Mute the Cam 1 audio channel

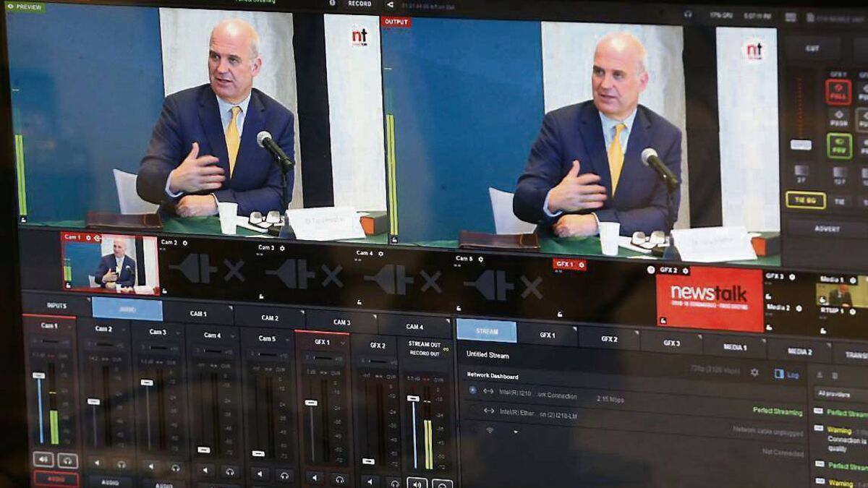(x=43, y=459)
